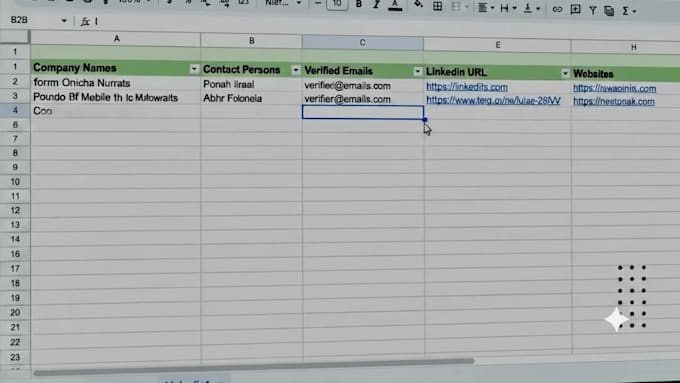Select column C header
This screenshot has width=680, height=383.
[x=363, y=43]
